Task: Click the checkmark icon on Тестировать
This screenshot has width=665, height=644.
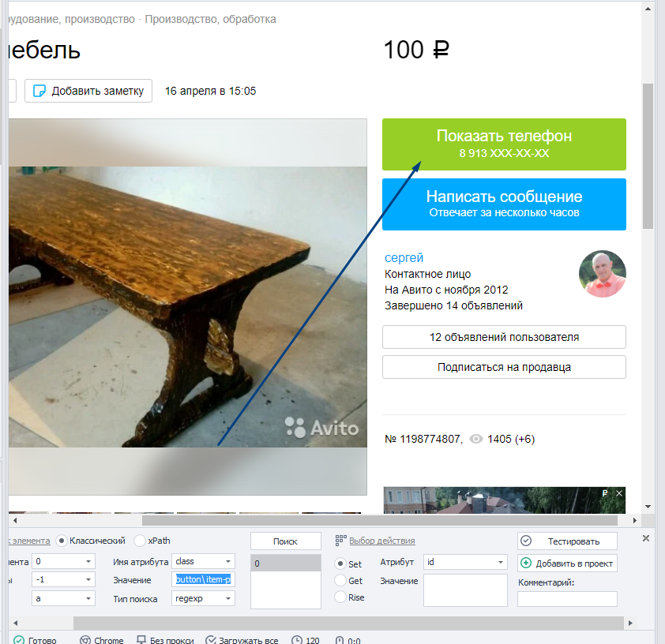Action: click(x=527, y=541)
